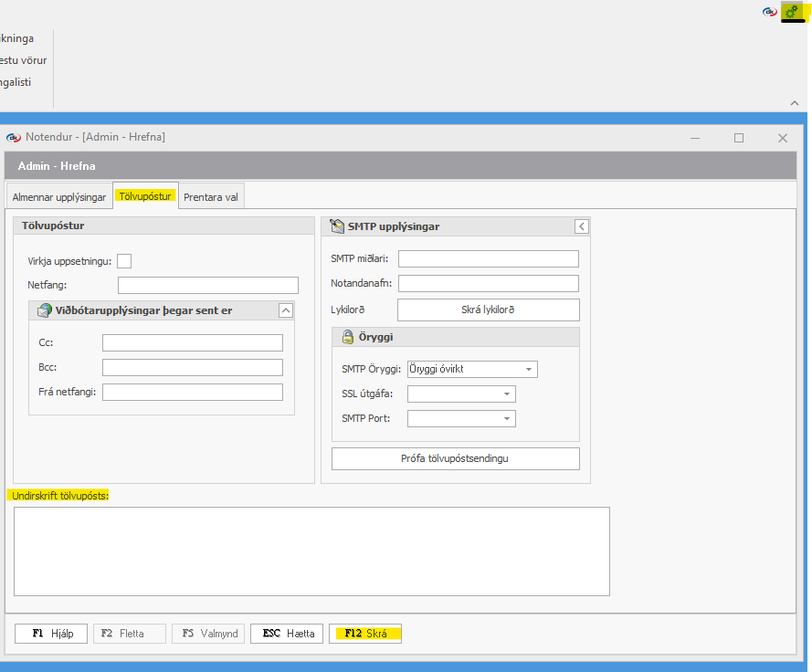Open the SMTP Öryggi dropdown
812x672 pixels.
click(529, 370)
